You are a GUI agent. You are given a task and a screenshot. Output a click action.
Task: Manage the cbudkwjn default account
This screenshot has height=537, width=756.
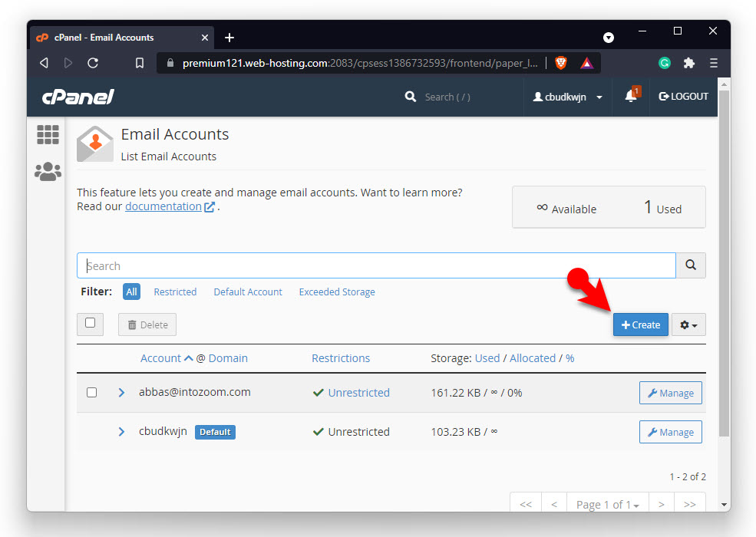(670, 432)
